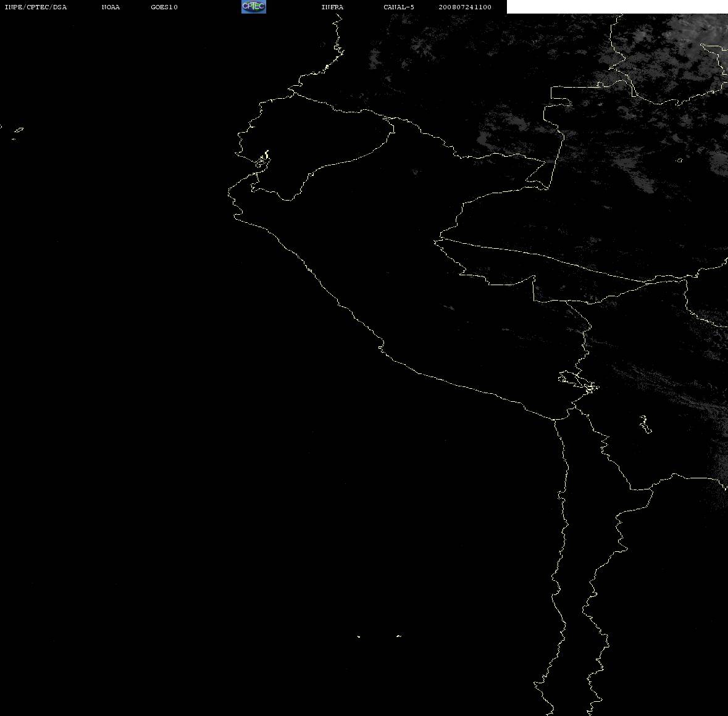Click the GOES10 satellite label
Image resolution: width=728 pixels, height=716 pixels.
click(164, 7)
